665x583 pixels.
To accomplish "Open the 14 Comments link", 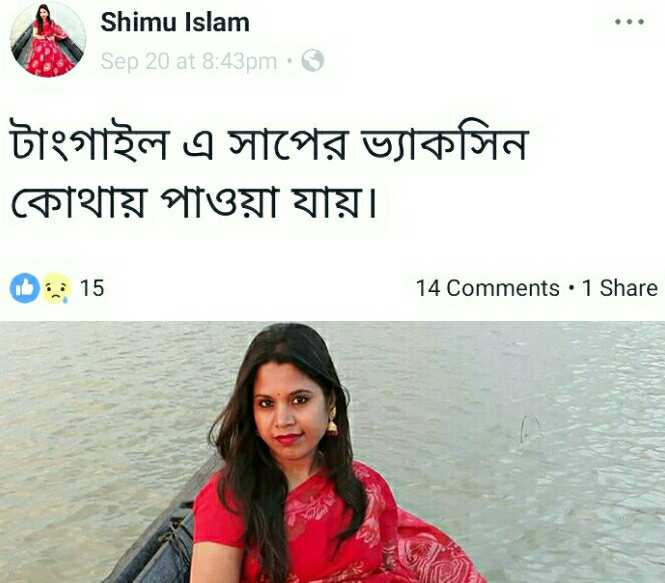I will tap(488, 288).
